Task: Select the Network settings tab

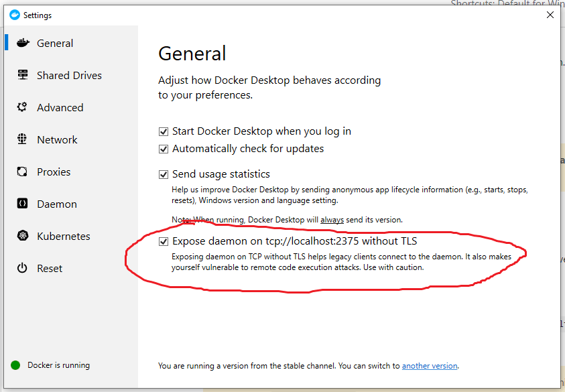Action: (57, 139)
